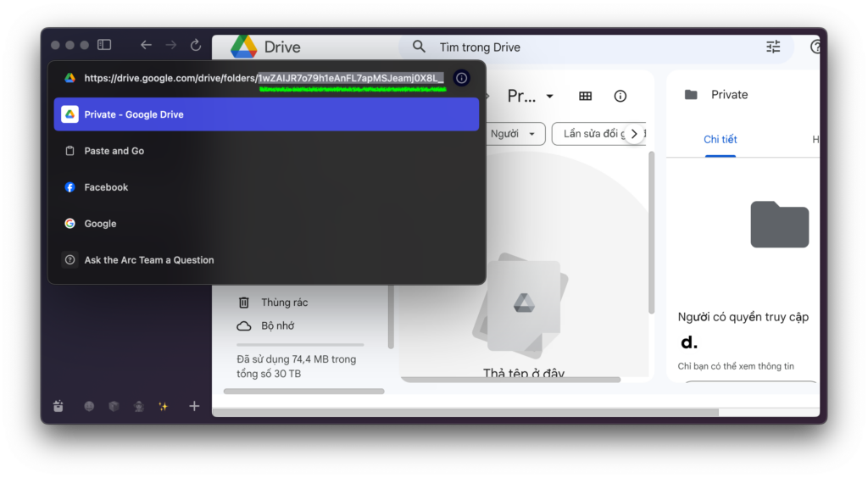
Task: Toggle the Arc sidebar visibility
Action: point(104,45)
